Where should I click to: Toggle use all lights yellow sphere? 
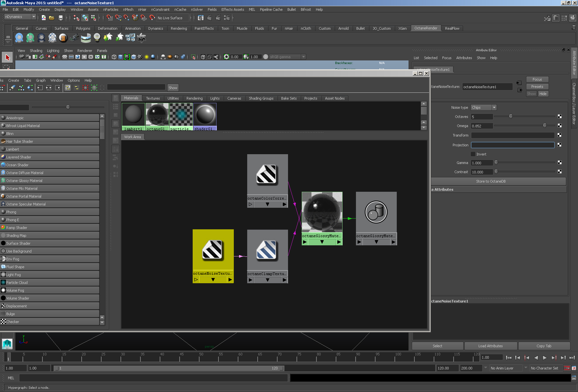coord(147,57)
